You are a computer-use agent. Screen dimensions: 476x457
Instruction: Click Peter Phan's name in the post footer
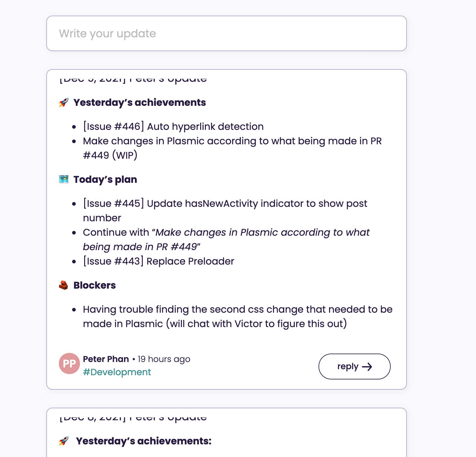[x=106, y=359]
